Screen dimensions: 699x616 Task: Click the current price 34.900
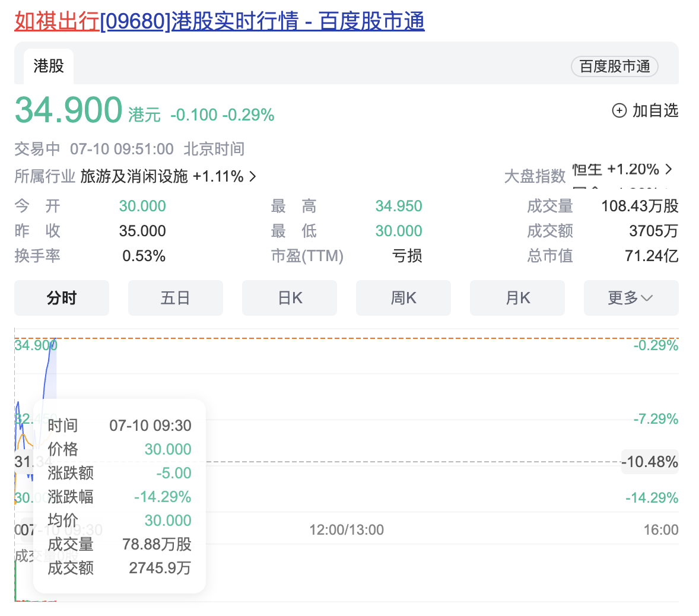69,110
